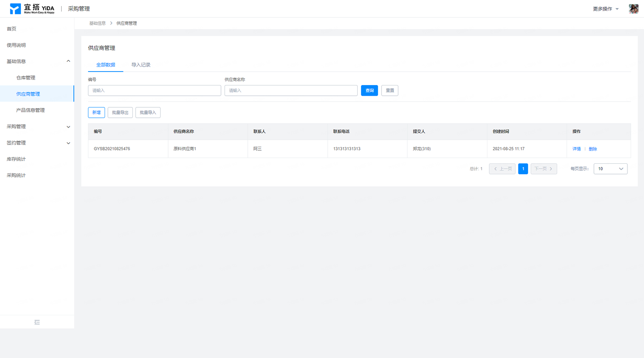Switch to the 导入记录 tab

[x=141, y=65]
